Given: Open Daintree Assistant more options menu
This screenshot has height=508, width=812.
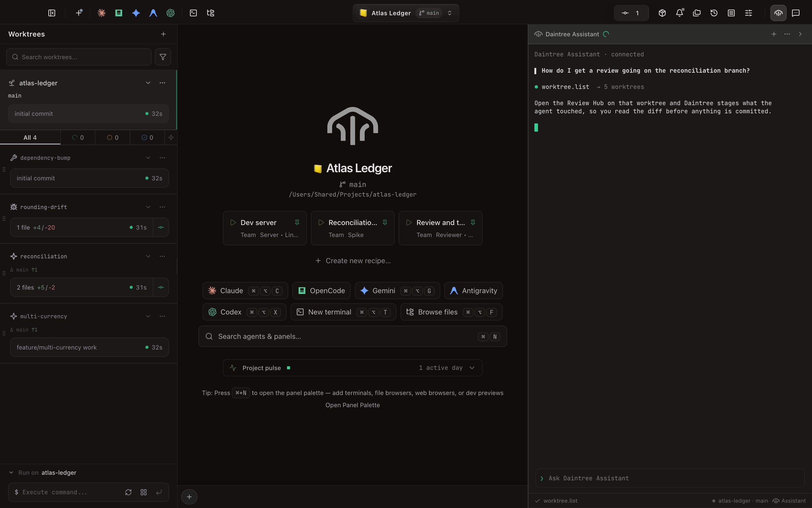Looking at the screenshot, I should click(787, 34).
